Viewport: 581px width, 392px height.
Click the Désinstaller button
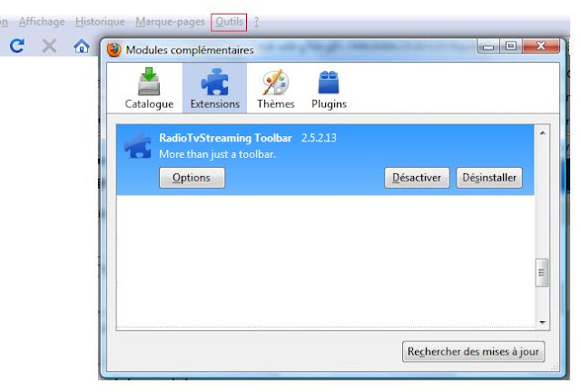[489, 178]
